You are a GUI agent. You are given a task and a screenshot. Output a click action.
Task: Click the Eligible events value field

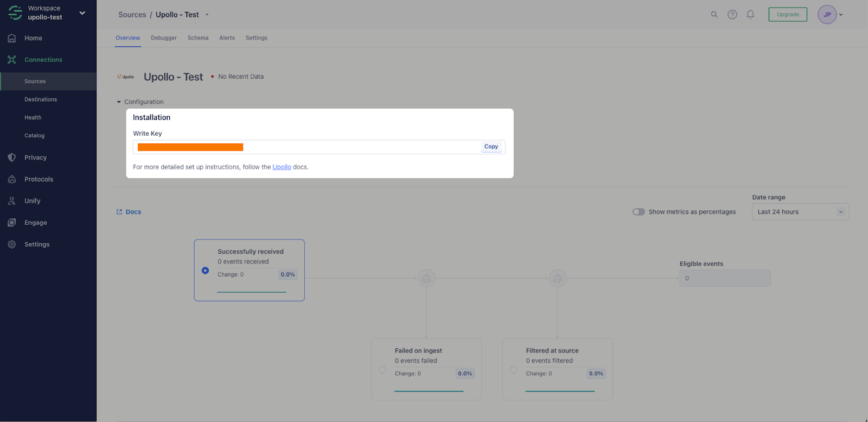click(x=725, y=278)
